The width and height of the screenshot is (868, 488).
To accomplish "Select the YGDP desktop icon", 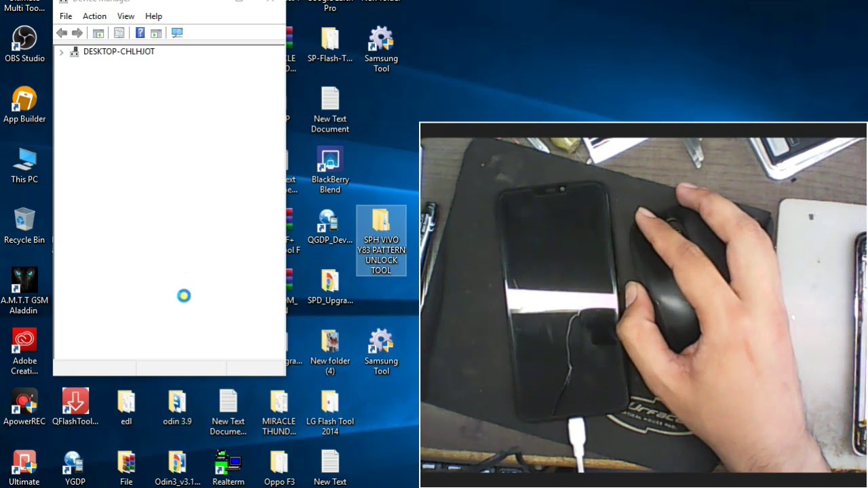I will [75, 468].
